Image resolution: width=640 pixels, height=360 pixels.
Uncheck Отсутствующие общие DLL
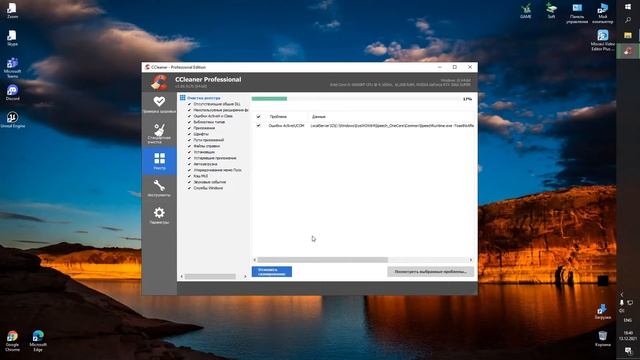tap(189, 104)
